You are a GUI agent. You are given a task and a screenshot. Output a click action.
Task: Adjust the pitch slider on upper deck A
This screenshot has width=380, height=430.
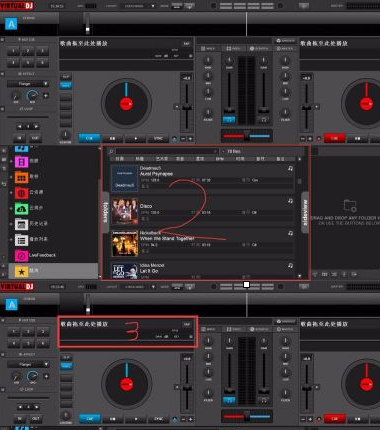coord(187,108)
